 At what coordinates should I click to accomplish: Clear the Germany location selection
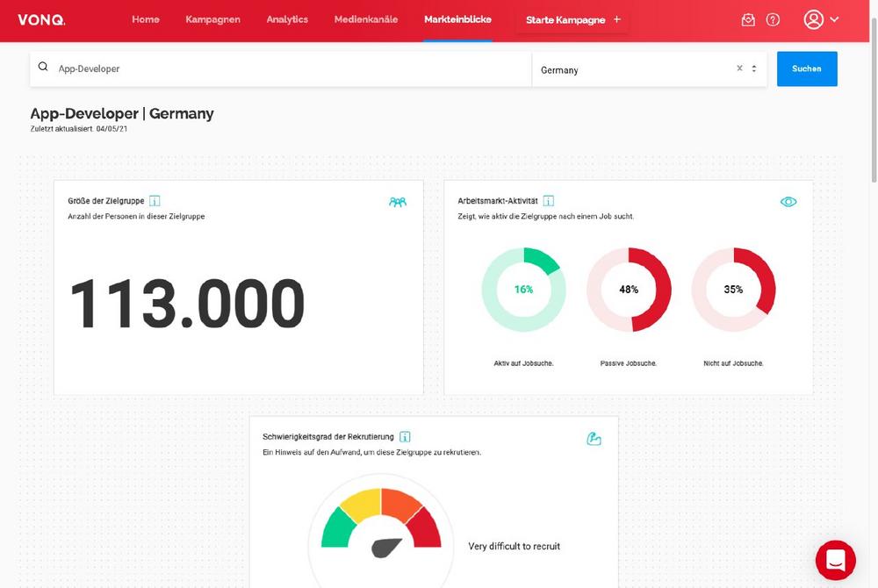(739, 68)
